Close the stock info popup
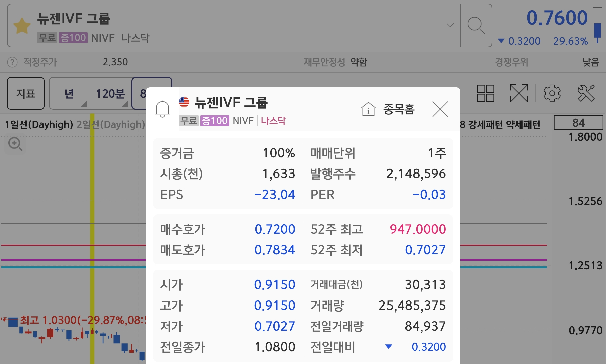Viewport: 606px width, 364px height. click(440, 109)
